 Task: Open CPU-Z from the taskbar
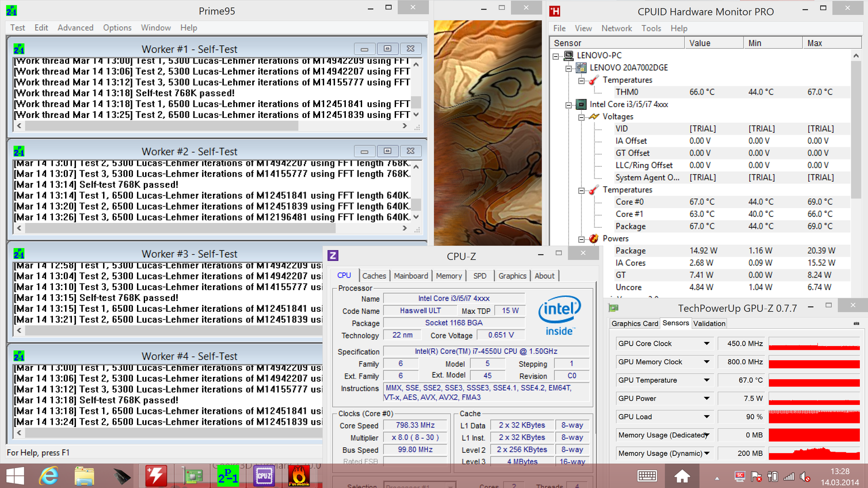pos(264,476)
